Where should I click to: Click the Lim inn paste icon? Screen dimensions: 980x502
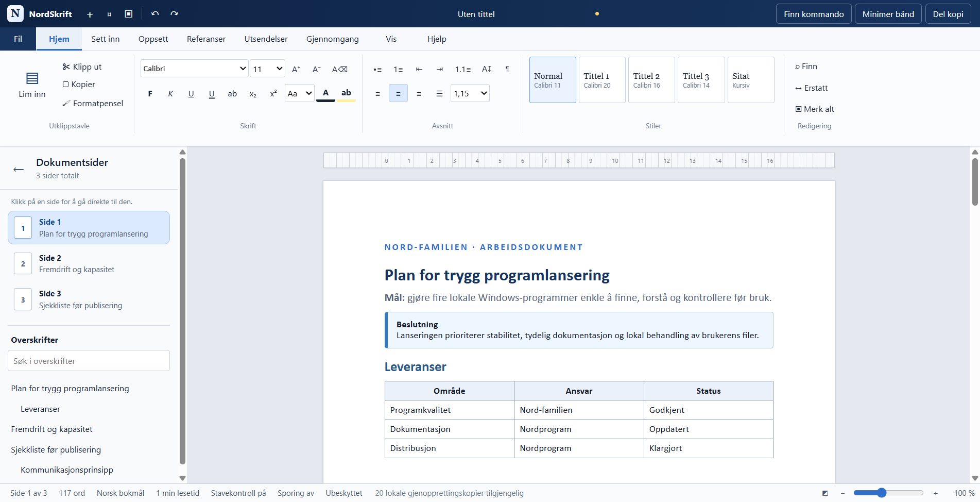pyautogui.click(x=32, y=78)
